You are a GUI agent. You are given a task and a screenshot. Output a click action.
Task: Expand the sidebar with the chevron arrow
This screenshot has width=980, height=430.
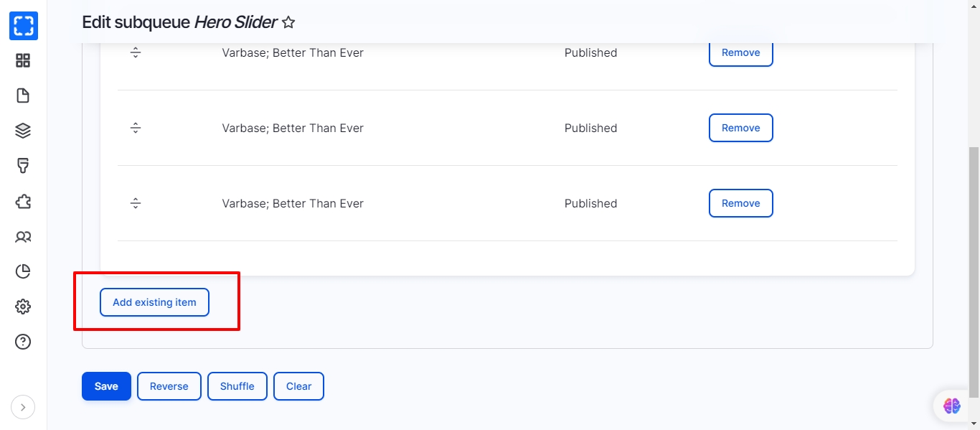[23, 408]
